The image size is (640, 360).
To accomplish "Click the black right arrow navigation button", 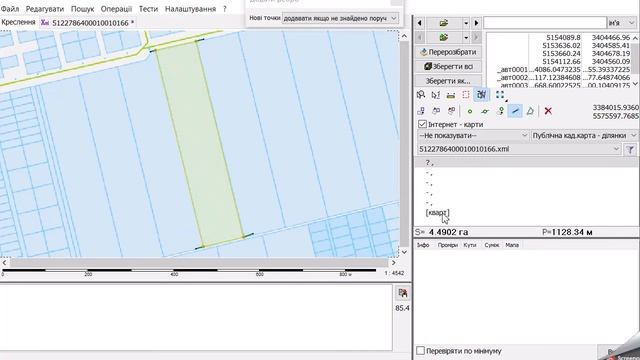I will coord(476,23).
